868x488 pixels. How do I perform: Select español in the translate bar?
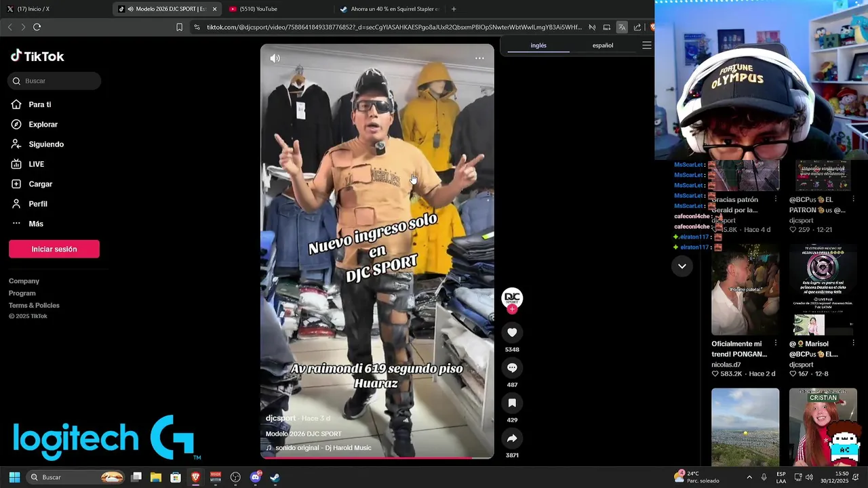tap(603, 45)
